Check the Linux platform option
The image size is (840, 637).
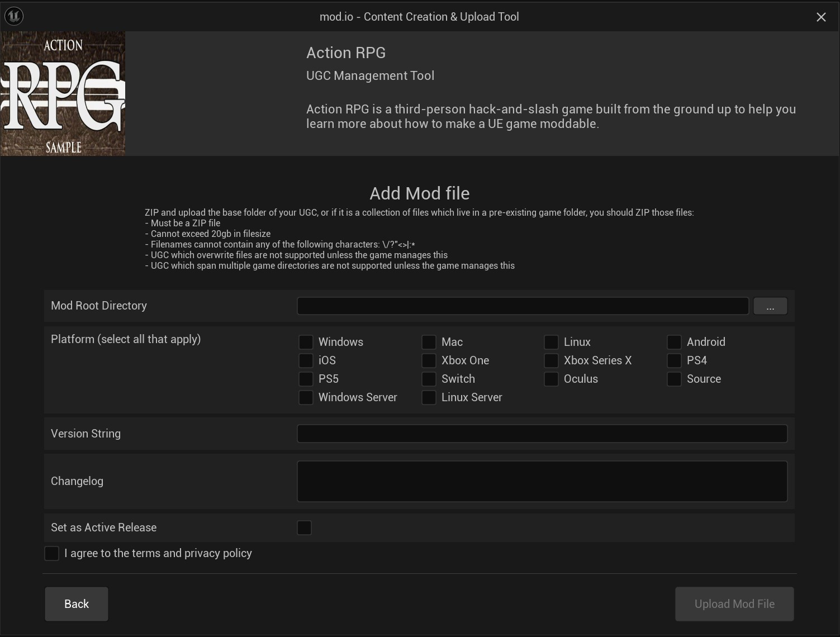[x=550, y=341]
